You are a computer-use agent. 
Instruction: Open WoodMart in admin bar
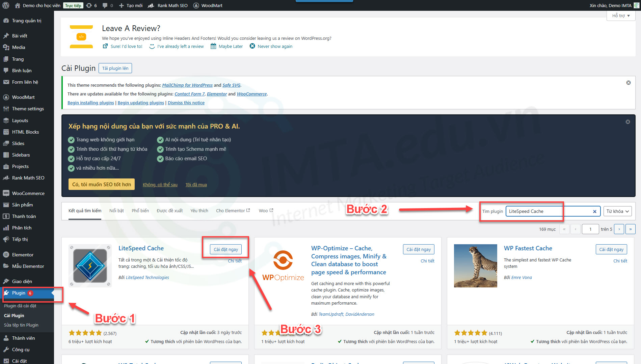tap(208, 5)
